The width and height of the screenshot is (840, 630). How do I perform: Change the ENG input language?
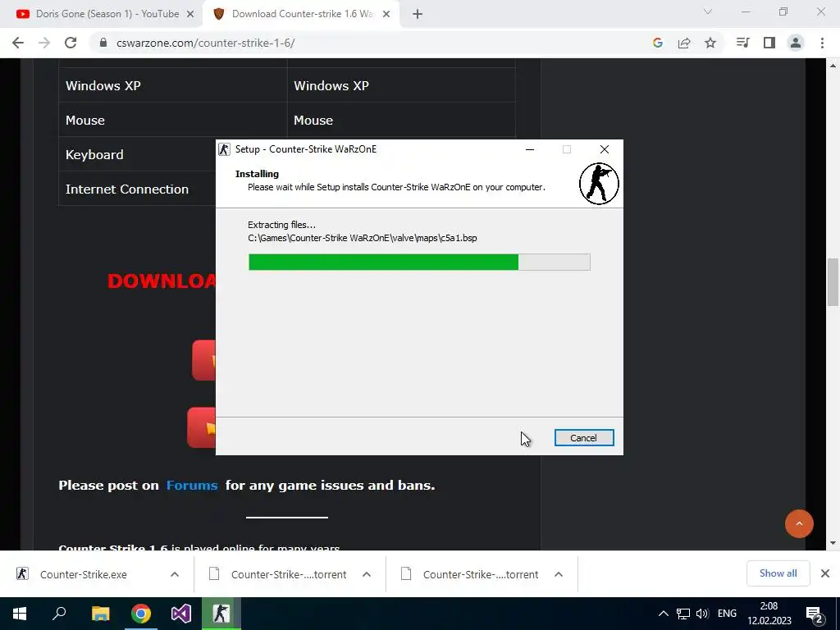click(727, 614)
